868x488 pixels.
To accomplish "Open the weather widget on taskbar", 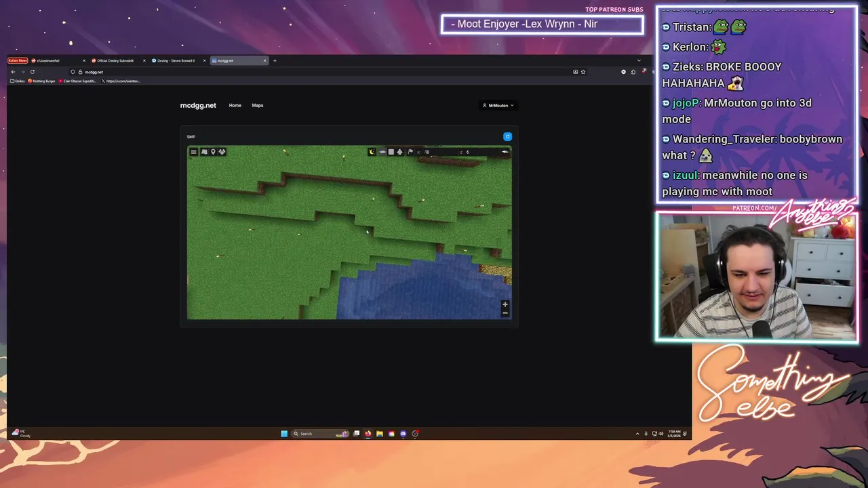I will (x=20, y=434).
